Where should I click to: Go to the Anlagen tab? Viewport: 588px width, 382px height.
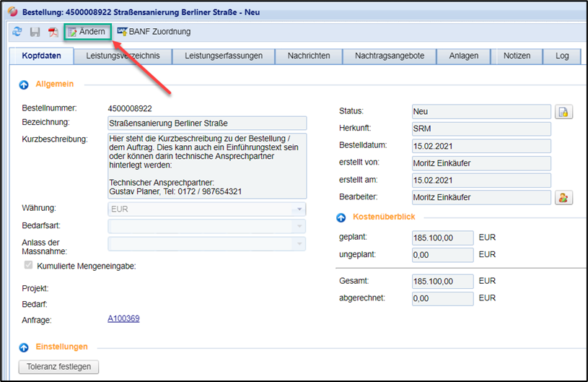tap(464, 56)
